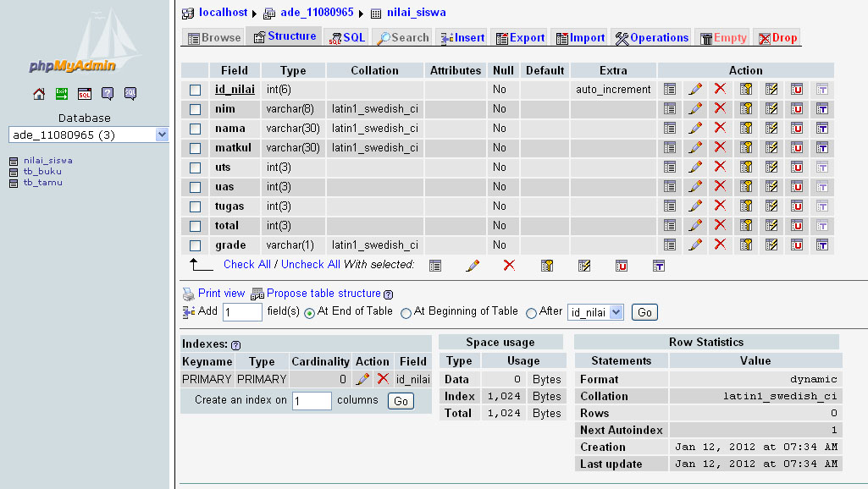Make the uas field unique

pyautogui.click(x=797, y=186)
